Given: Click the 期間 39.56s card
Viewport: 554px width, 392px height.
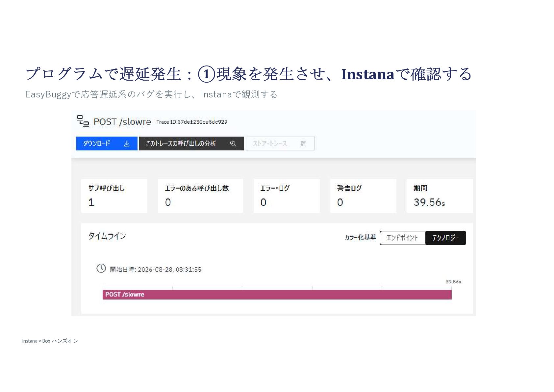Looking at the screenshot, I should [x=440, y=196].
